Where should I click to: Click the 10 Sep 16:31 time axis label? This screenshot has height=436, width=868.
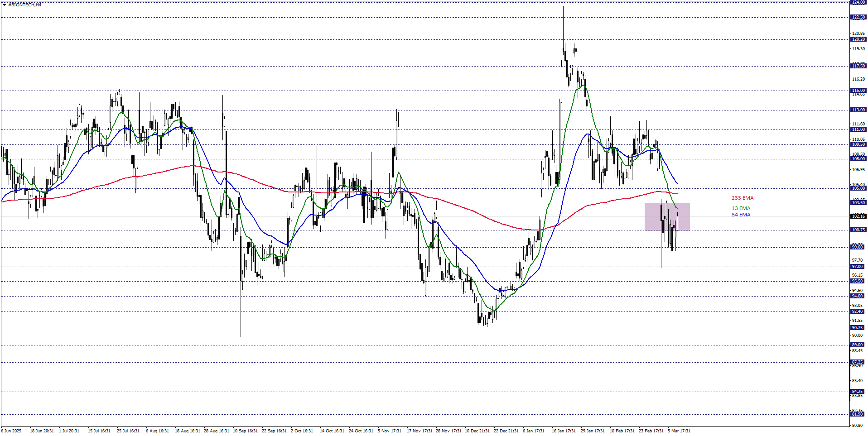point(245,431)
